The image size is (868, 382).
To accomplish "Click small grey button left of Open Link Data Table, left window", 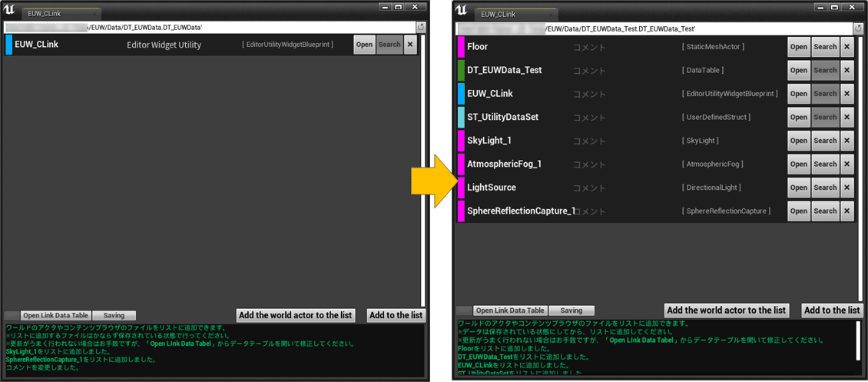I will [12, 316].
